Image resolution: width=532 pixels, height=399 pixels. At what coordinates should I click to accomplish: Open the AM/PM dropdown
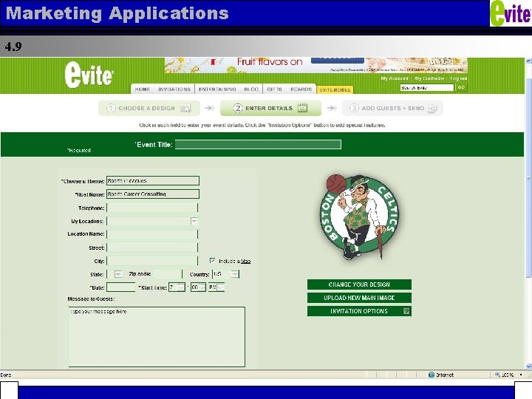pos(220,287)
